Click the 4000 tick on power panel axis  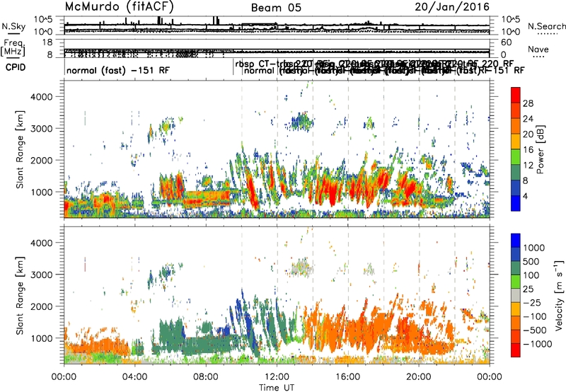click(x=42, y=97)
